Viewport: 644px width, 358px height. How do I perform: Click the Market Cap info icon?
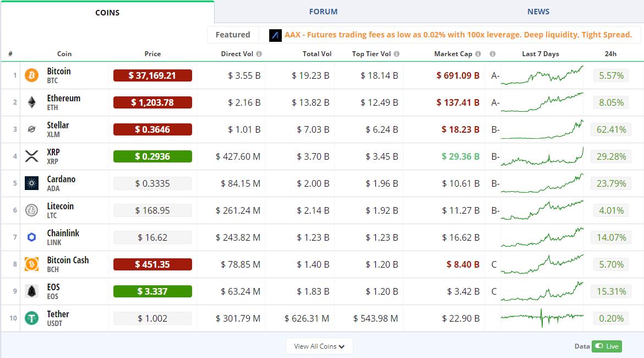(x=478, y=54)
